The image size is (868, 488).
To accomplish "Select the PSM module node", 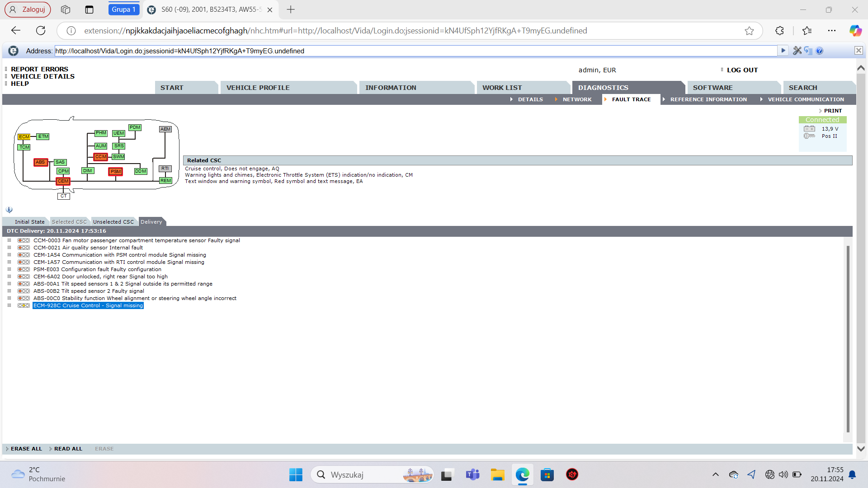I will click(116, 172).
